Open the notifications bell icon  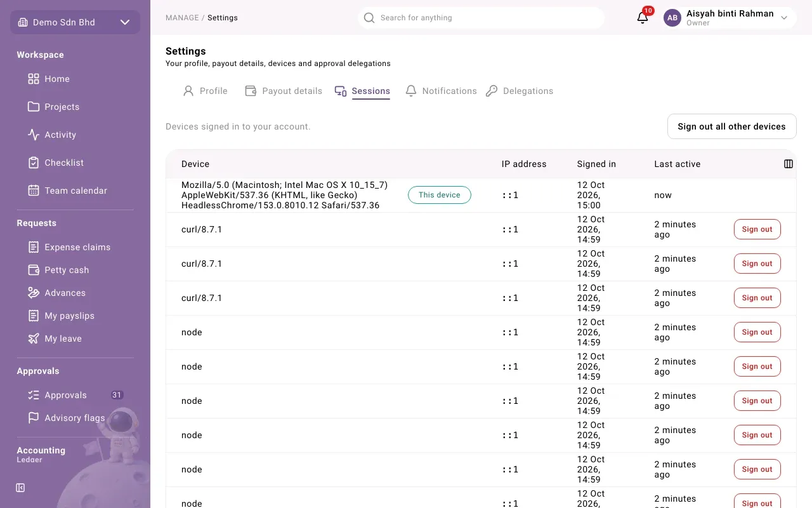pyautogui.click(x=643, y=18)
